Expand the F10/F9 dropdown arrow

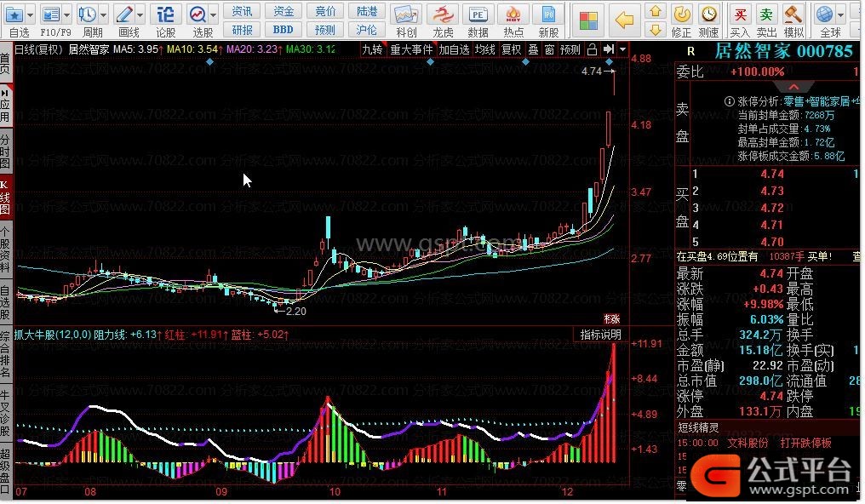click(66, 14)
